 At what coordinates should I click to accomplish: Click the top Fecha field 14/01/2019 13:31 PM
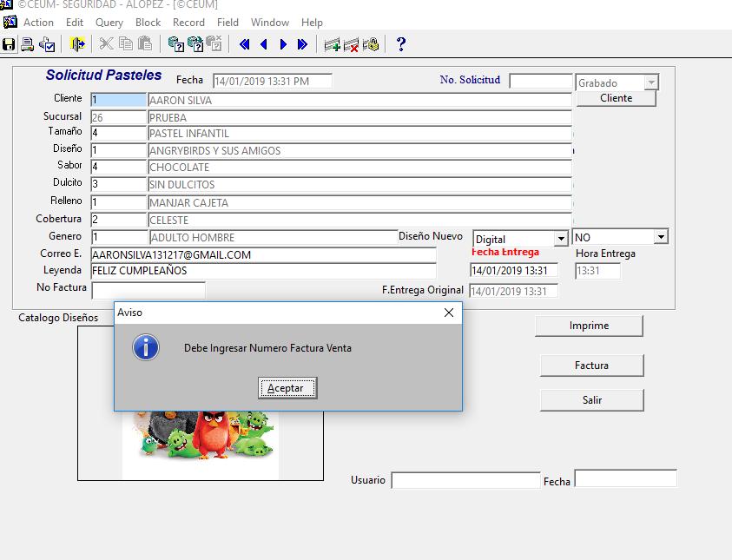[273, 82]
